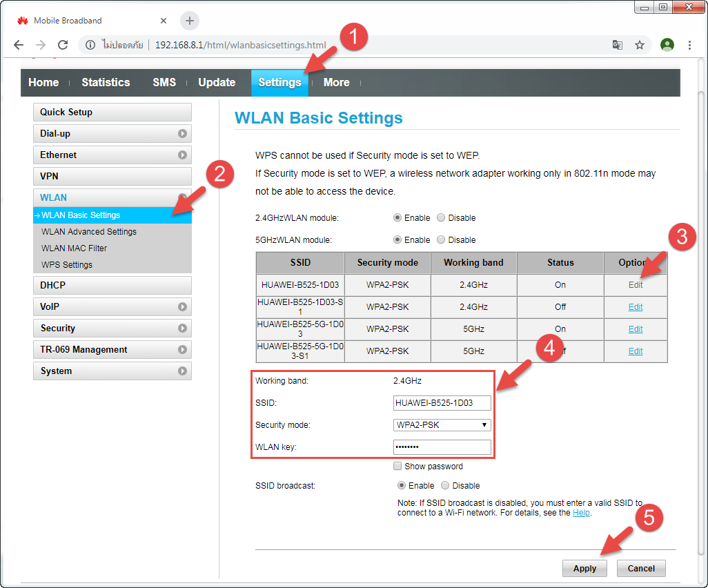The image size is (708, 588).
Task: Enable SSID broadcast
Action: coord(402,485)
